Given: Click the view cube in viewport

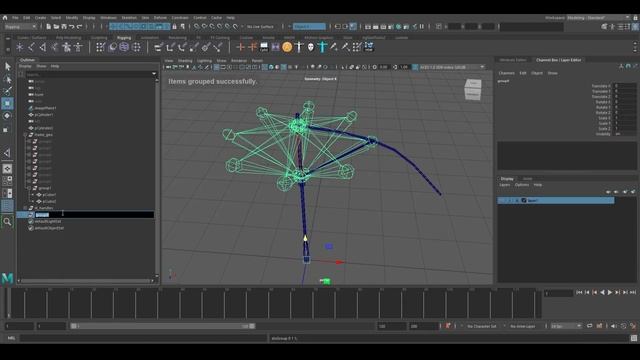Looking at the screenshot, I should tap(473, 89).
